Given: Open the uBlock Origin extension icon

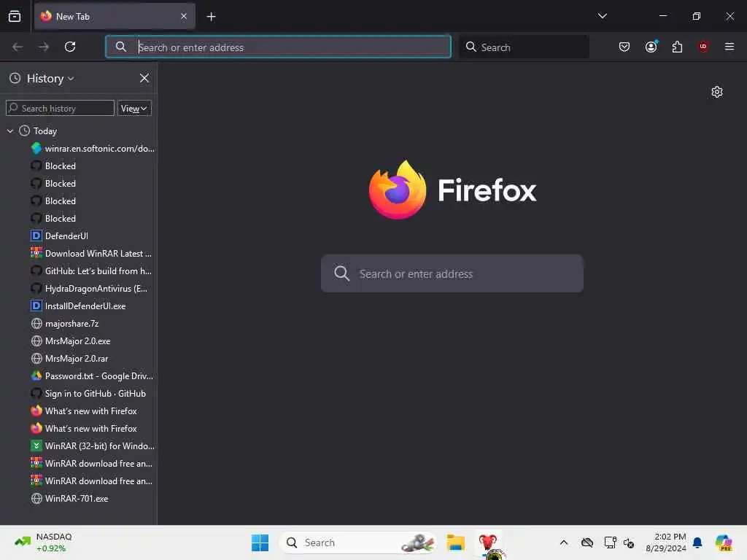Looking at the screenshot, I should [x=703, y=47].
